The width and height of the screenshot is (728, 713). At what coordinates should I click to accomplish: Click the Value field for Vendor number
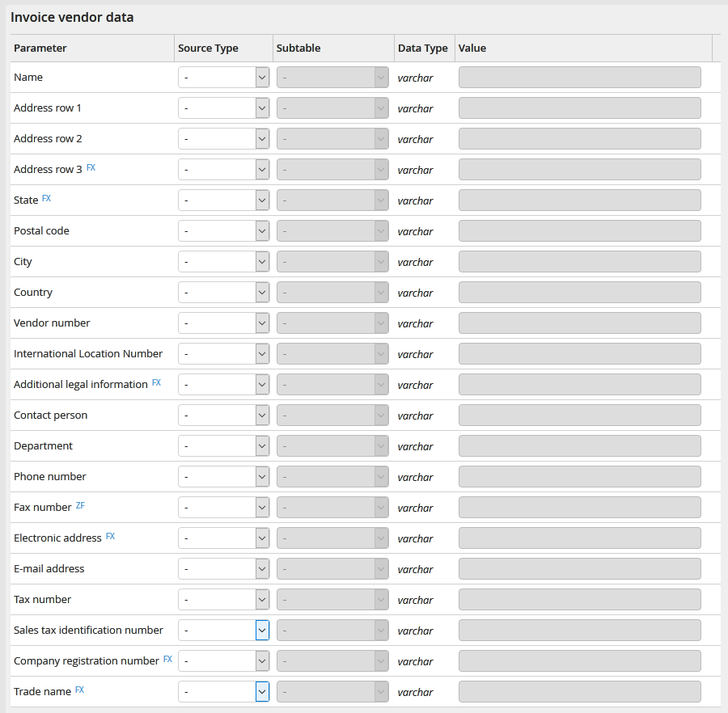coord(580,323)
